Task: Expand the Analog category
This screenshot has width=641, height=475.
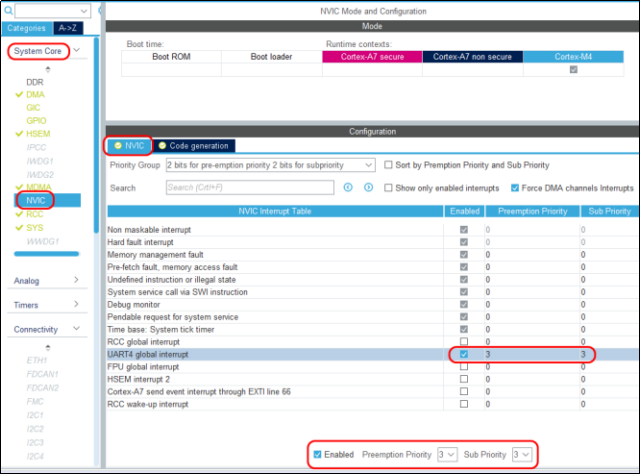Action: pyautogui.click(x=76, y=280)
